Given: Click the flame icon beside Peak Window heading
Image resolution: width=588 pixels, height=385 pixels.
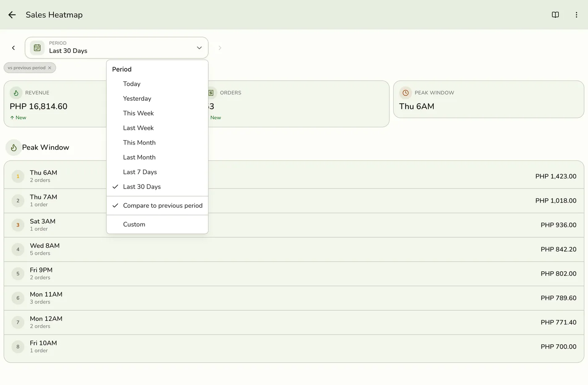Looking at the screenshot, I should pyautogui.click(x=14, y=147).
